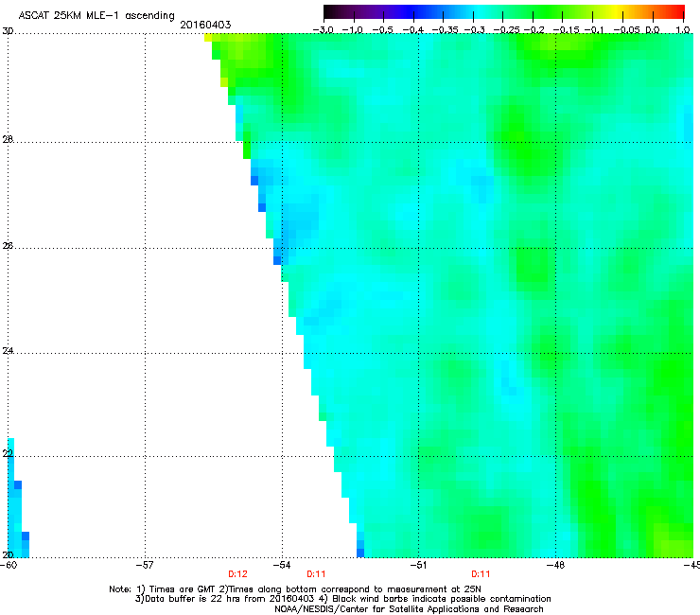Pick the yellow section of the color bar

(619, 12)
